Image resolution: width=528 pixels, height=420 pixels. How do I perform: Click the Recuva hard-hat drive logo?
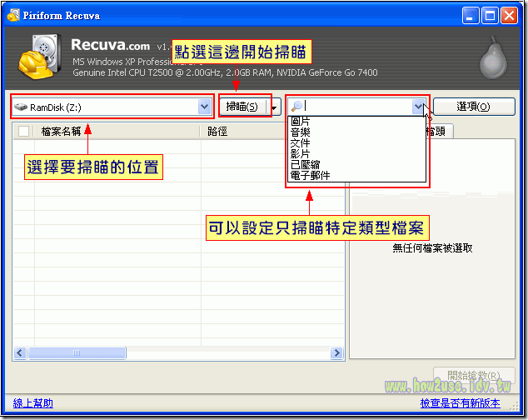pos(40,57)
